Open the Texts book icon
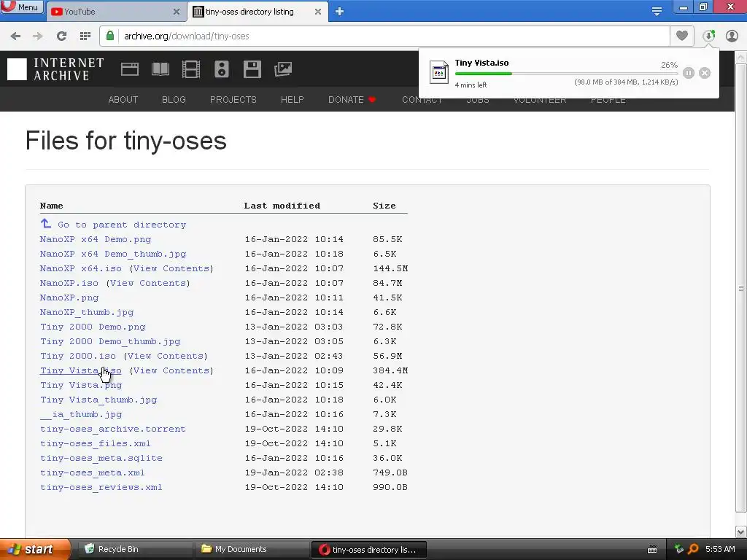 tap(160, 69)
